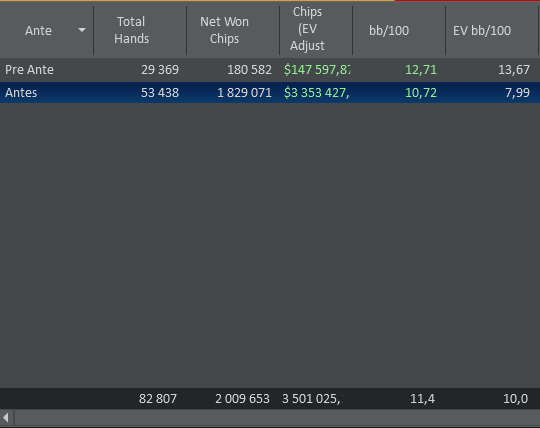Click the divider between Ante and Total Hands
540x428 pixels.
point(93,30)
